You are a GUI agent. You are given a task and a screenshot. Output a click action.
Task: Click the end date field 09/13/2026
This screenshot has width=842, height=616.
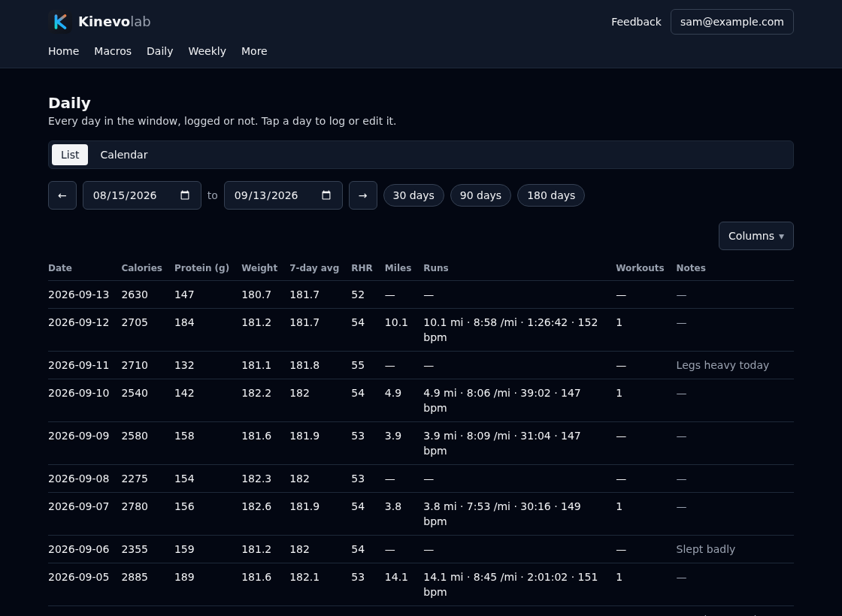click(x=283, y=195)
